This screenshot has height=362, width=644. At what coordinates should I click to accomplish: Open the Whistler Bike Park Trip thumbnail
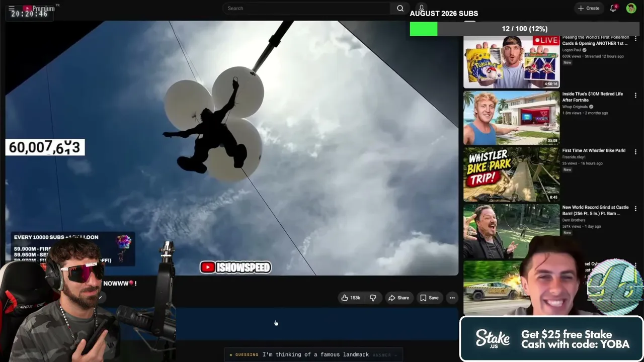511,174
